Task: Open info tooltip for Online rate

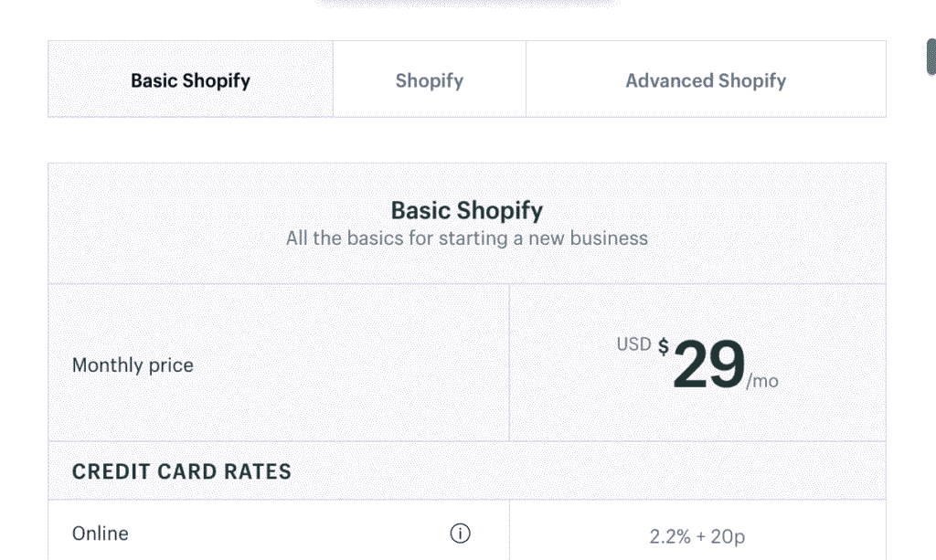Action: (461, 534)
